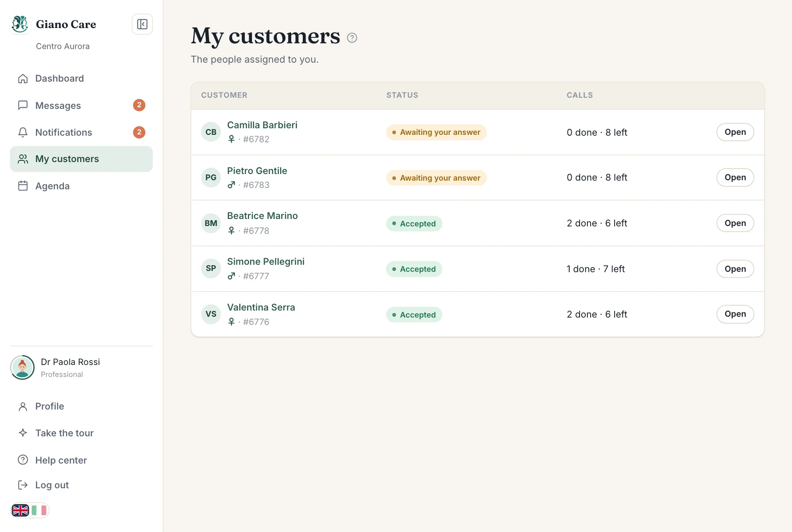Click Camilla Barbieri's Awaiting your answer status
Image resolution: width=792 pixels, height=532 pixels.
click(436, 132)
